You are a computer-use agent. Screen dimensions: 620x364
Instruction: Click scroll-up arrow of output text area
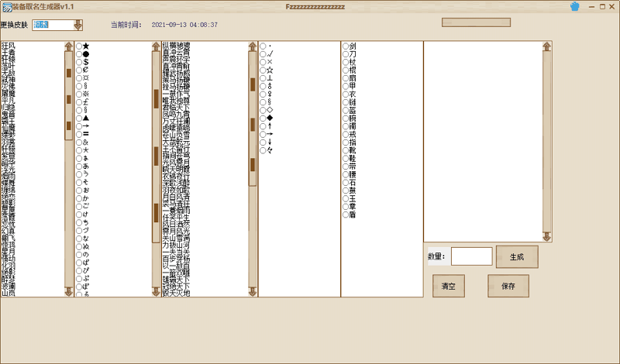click(547, 46)
